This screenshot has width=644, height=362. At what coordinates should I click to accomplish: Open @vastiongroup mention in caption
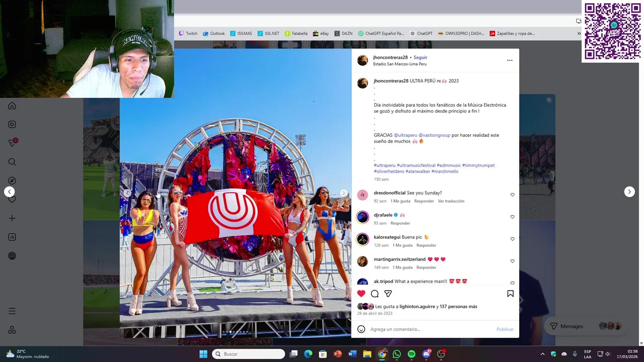pos(434,135)
